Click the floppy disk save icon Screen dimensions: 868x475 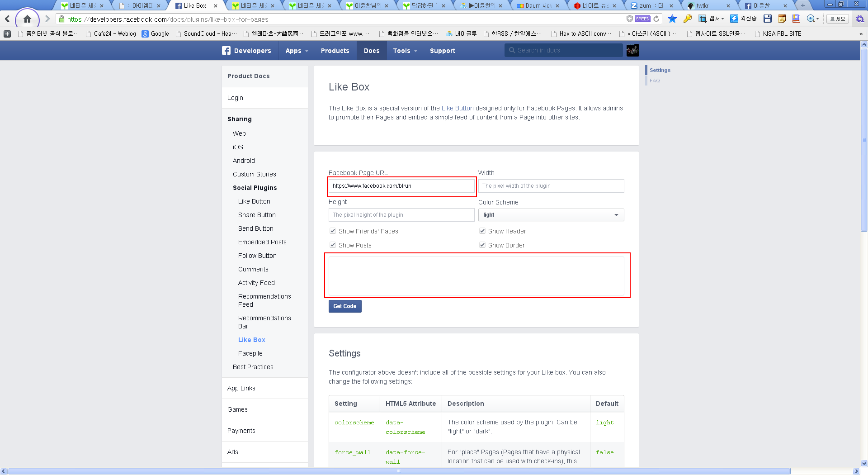tap(767, 19)
